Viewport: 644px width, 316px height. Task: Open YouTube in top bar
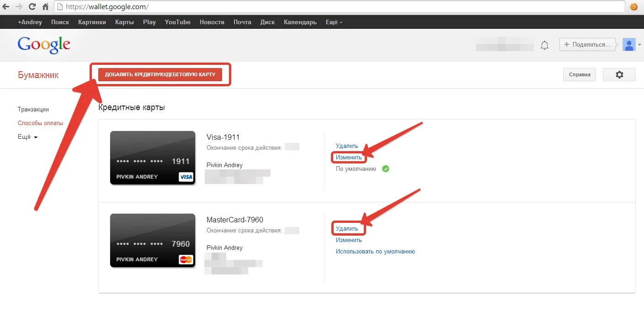[x=178, y=22]
